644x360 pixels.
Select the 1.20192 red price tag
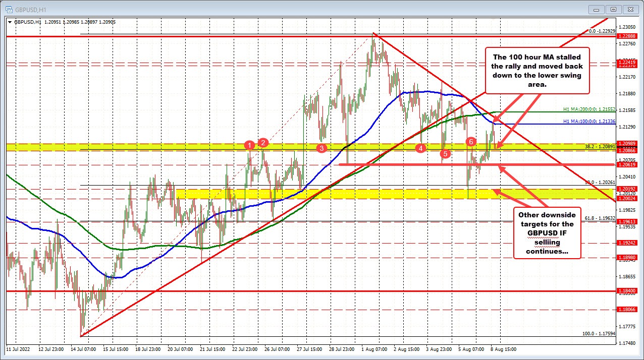point(628,189)
